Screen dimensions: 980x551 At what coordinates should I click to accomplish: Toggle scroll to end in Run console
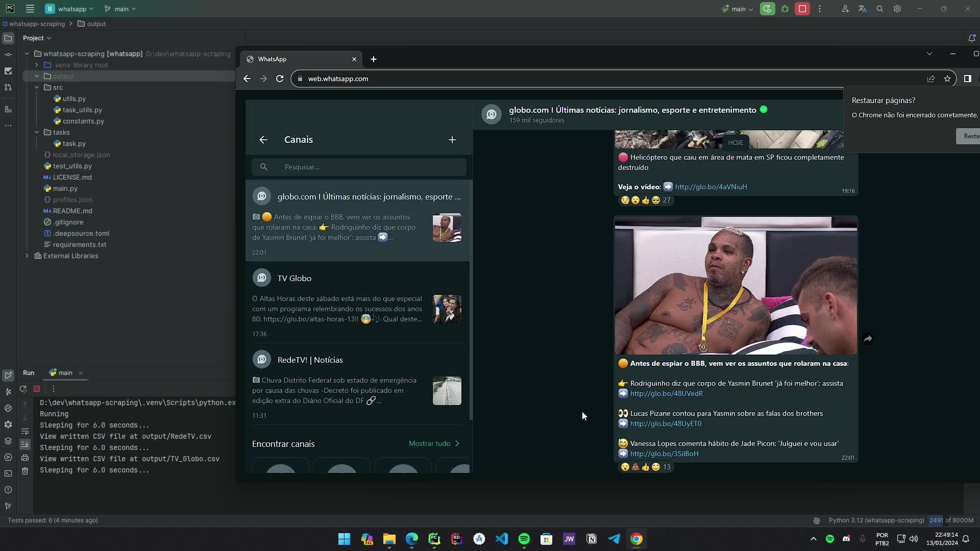click(25, 444)
